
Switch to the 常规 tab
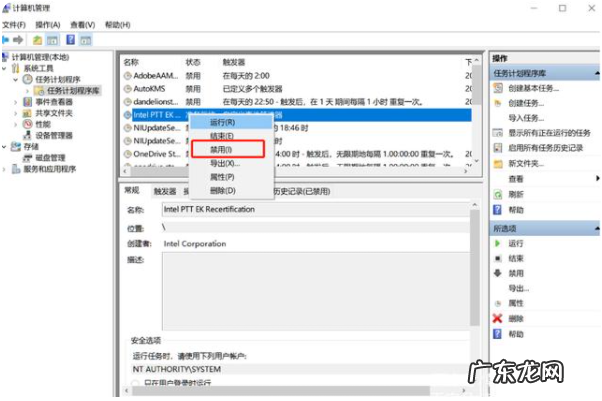(132, 190)
